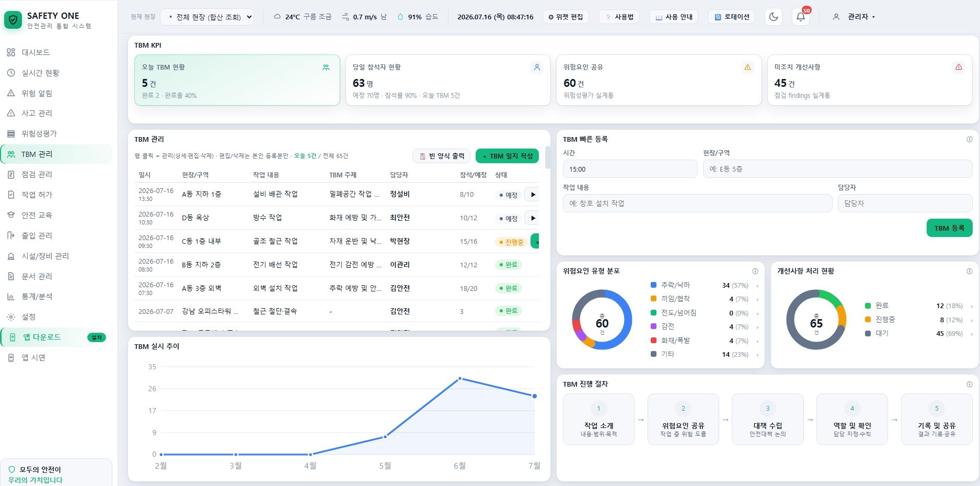Click the info icon on 위험요인 유형 분포 card
This screenshot has width=980, height=486.
click(x=755, y=271)
